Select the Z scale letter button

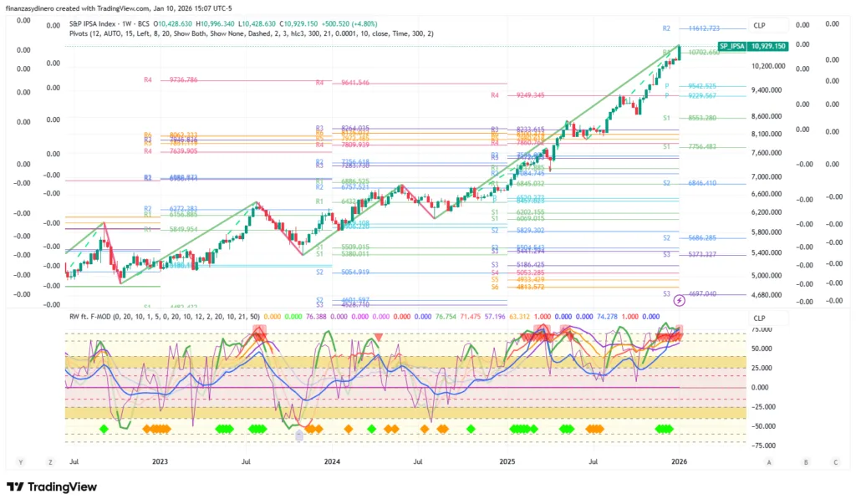[x=50, y=461]
